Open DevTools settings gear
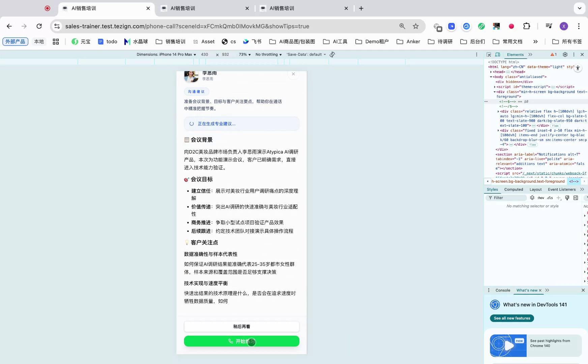 tap(565, 54)
